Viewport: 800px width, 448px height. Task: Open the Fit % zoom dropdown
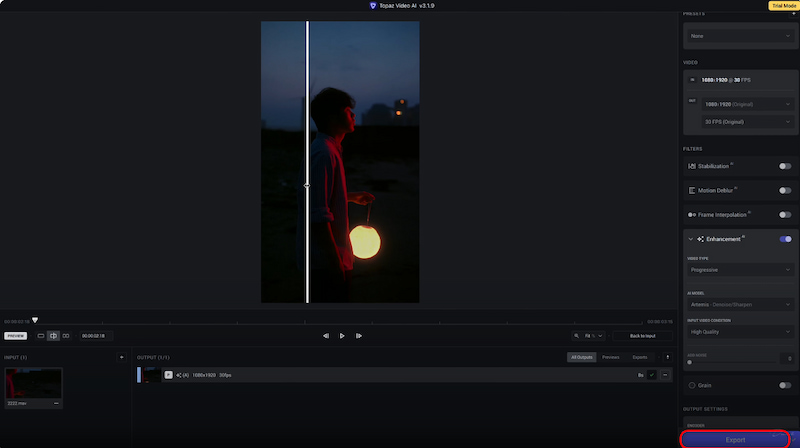click(594, 336)
